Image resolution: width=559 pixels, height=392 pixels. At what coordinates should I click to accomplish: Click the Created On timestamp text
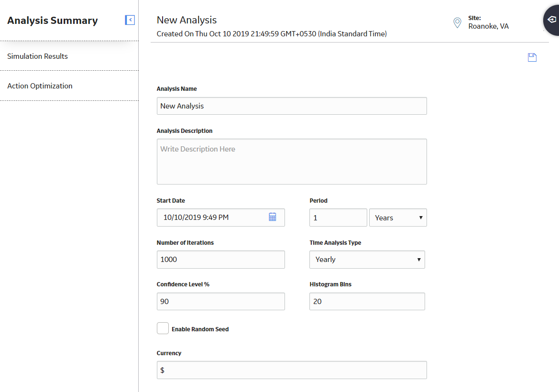click(272, 34)
